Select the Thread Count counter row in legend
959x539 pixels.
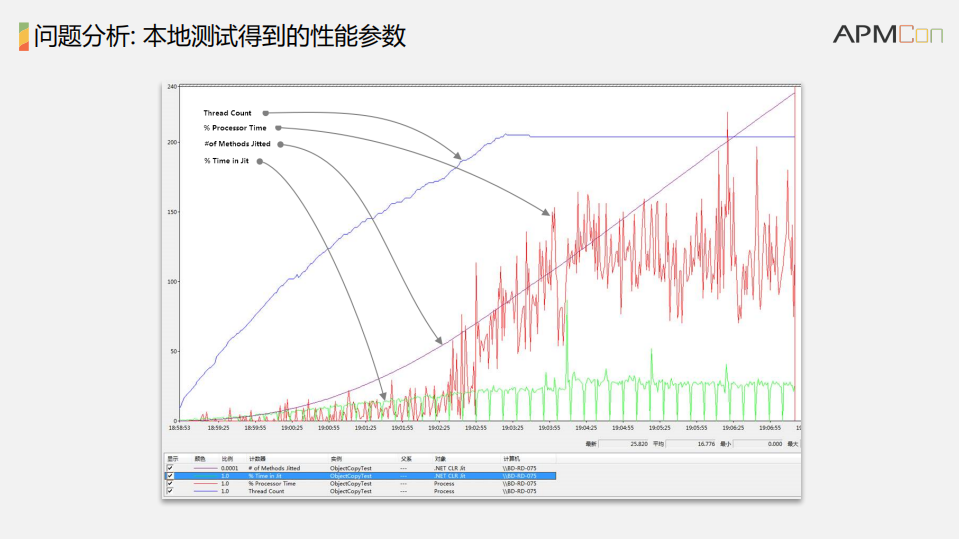[x=361, y=491]
